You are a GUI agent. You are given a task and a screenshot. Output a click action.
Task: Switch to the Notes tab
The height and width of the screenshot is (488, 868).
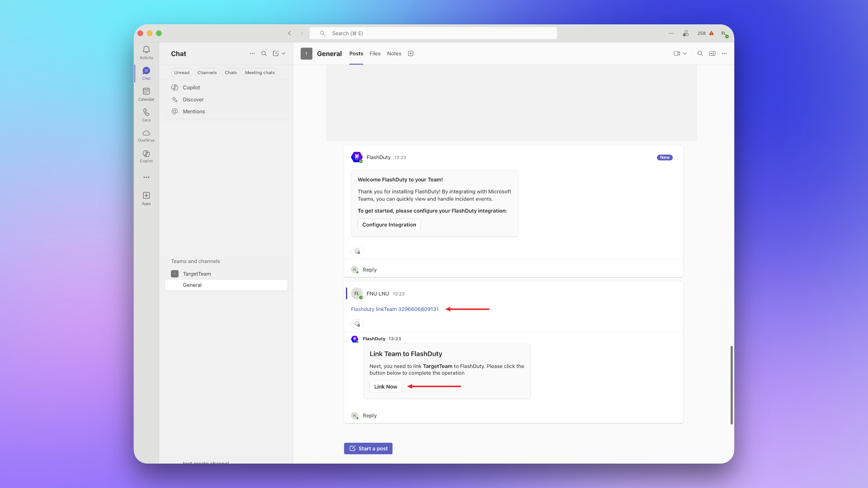[394, 54]
